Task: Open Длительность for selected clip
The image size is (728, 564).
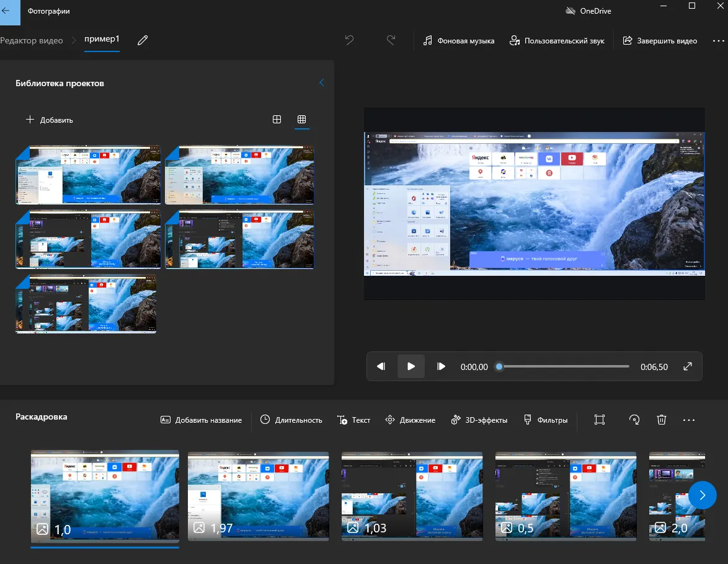Action: [x=291, y=420]
